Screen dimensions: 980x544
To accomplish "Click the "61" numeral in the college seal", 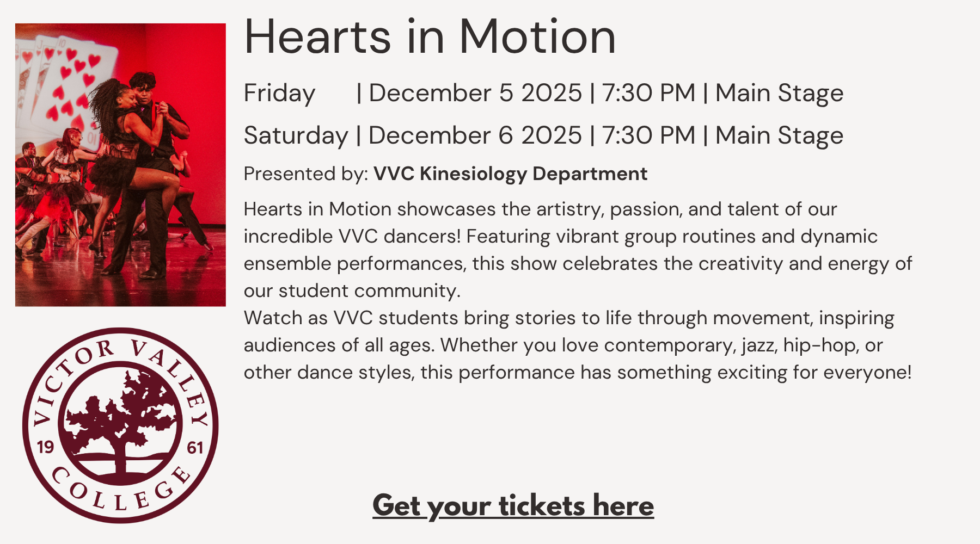I will tap(195, 448).
